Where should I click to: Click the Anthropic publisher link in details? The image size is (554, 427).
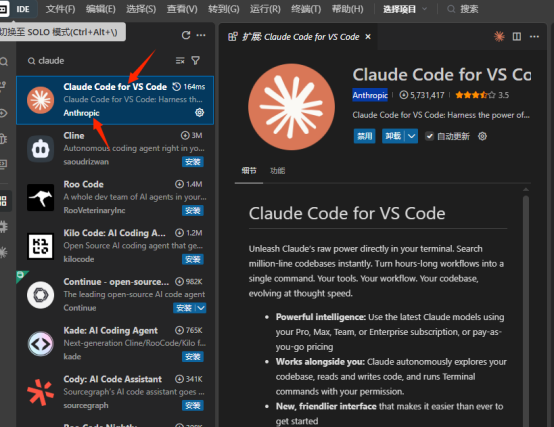(x=370, y=95)
